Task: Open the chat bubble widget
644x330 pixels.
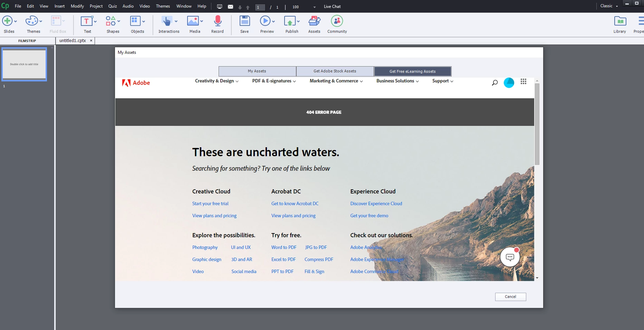Action: pyautogui.click(x=510, y=257)
